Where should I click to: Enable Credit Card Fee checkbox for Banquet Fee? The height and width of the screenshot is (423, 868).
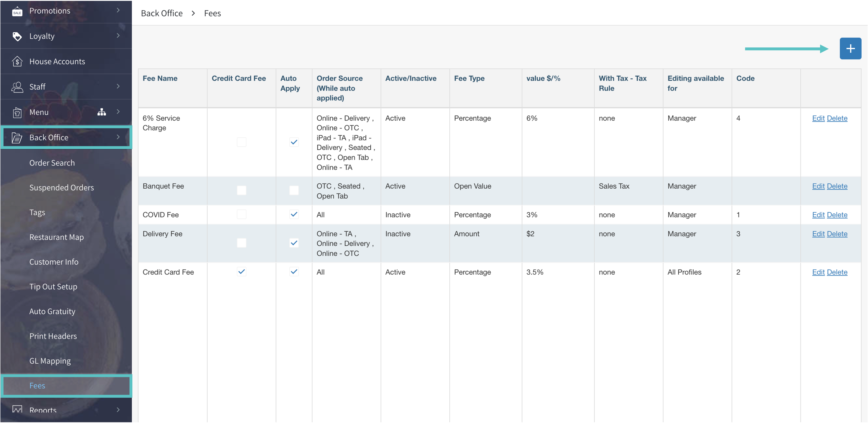click(x=241, y=191)
